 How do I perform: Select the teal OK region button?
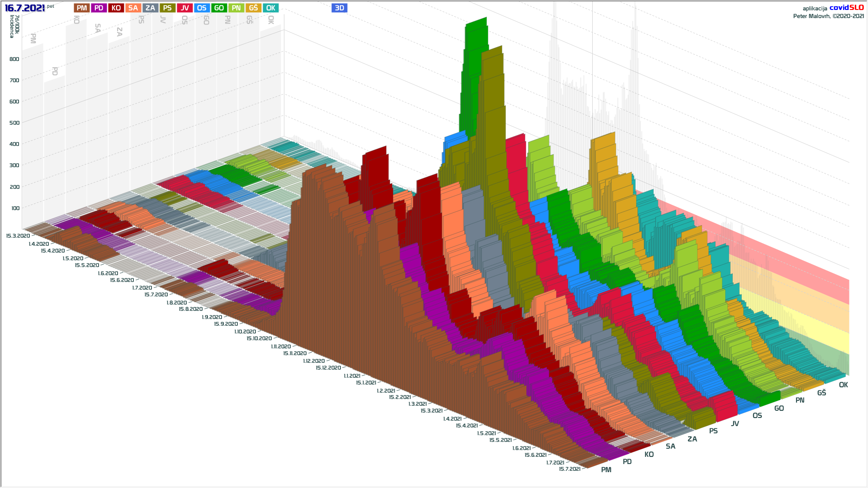click(270, 8)
